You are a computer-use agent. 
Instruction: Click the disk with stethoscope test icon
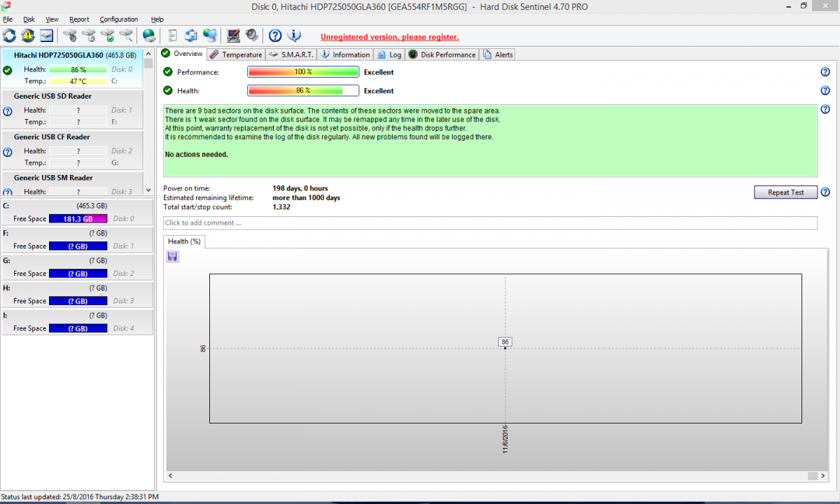coord(70,35)
